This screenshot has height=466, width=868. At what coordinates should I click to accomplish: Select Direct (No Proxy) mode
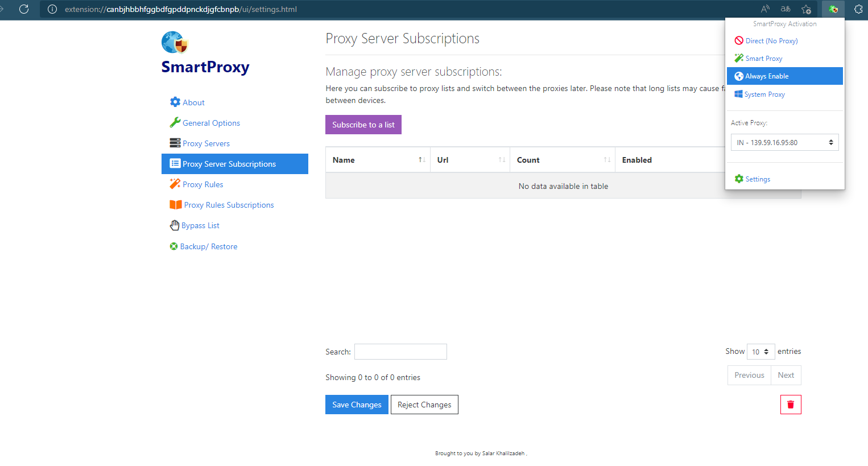tap(785, 40)
